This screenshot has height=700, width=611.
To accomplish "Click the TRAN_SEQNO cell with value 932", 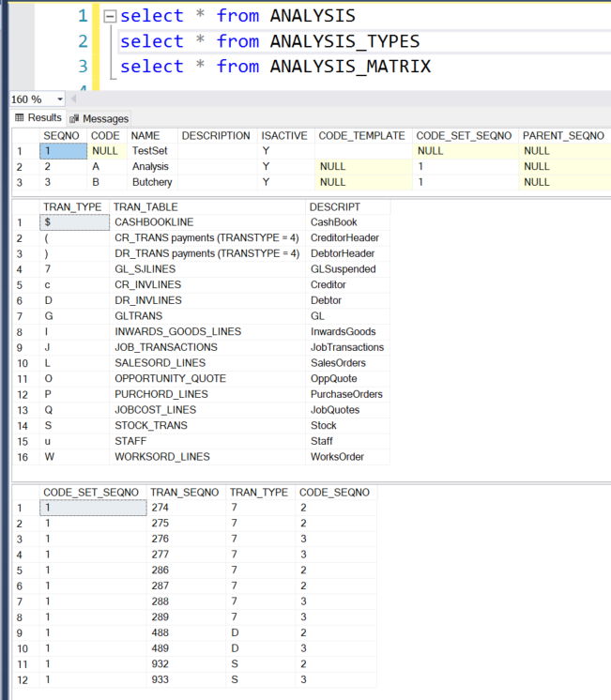I will pyautogui.click(x=160, y=663).
